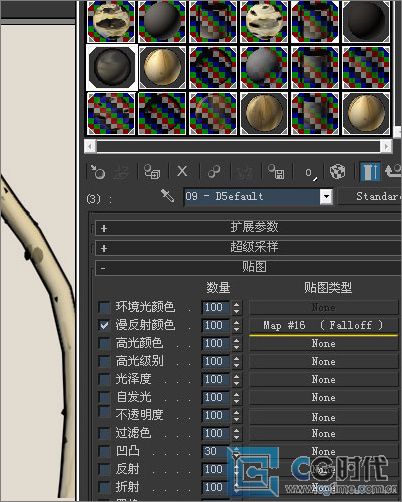Collapse the 贴图 rollout

click(248, 267)
